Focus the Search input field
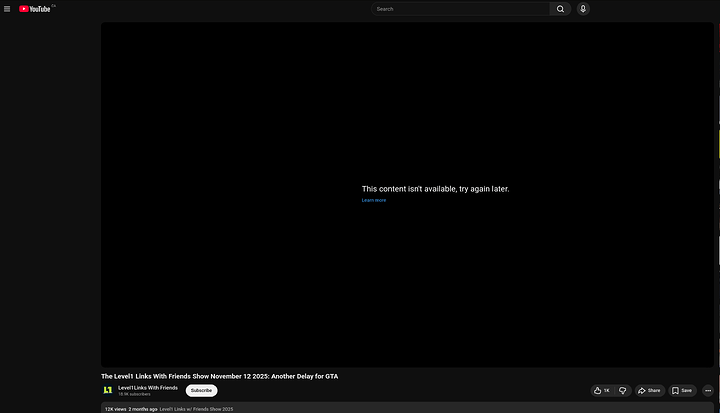This screenshot has height=413, width=720. coord(461,9)
